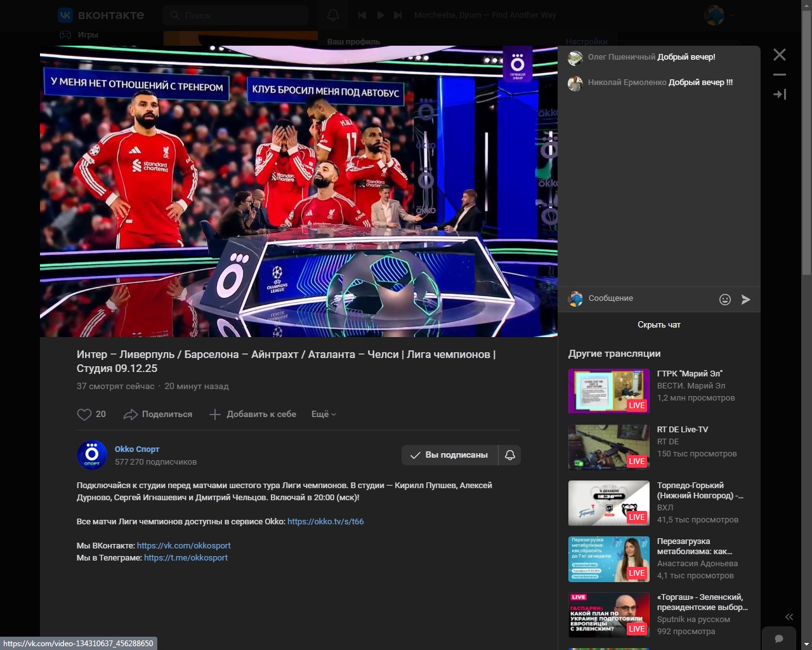The image size is (812, 650).
Task: Open ГТРК Марий Эл stream thumbnail
Action: pos(609,391)
